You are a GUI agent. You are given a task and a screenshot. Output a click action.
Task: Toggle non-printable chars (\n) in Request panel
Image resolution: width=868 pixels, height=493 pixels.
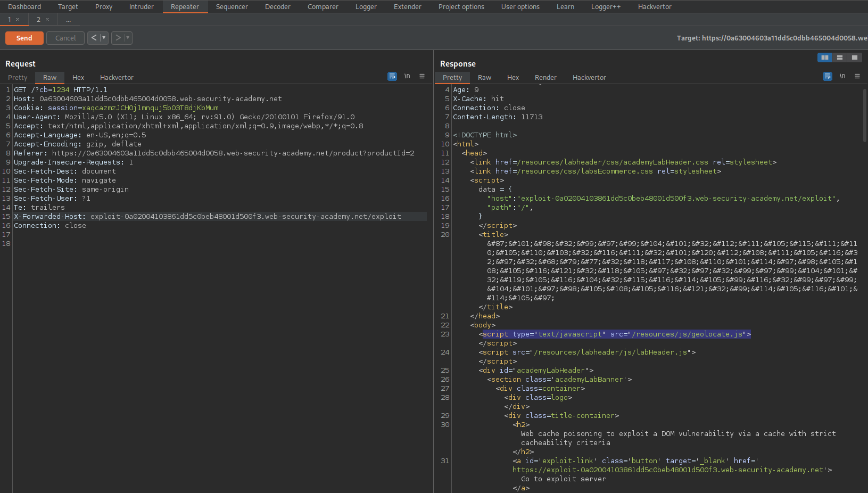[x=407, y=76]
